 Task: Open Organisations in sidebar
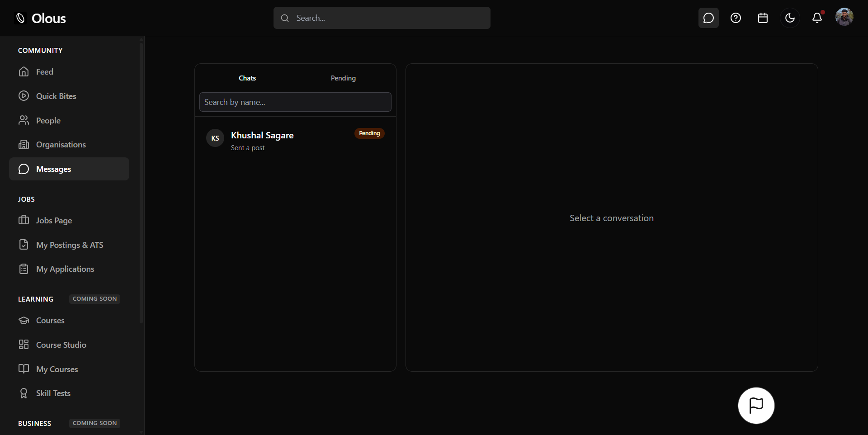click(x=69, y=145)
